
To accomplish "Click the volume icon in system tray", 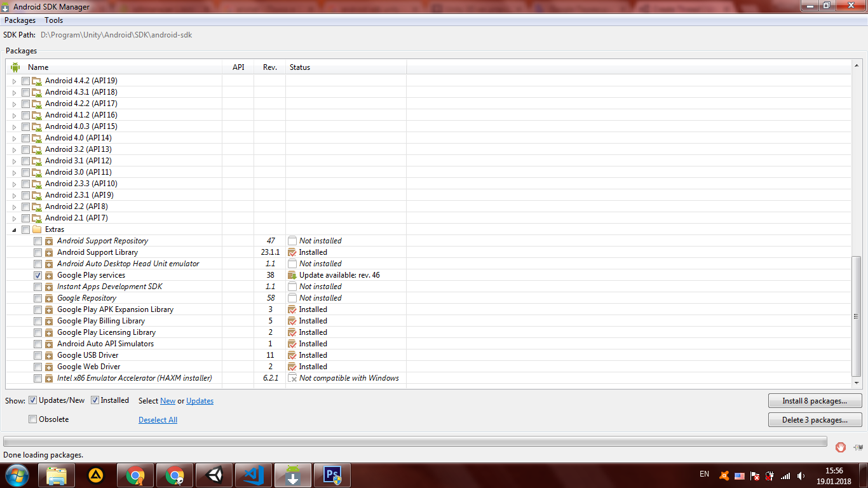I will (801, 475).
